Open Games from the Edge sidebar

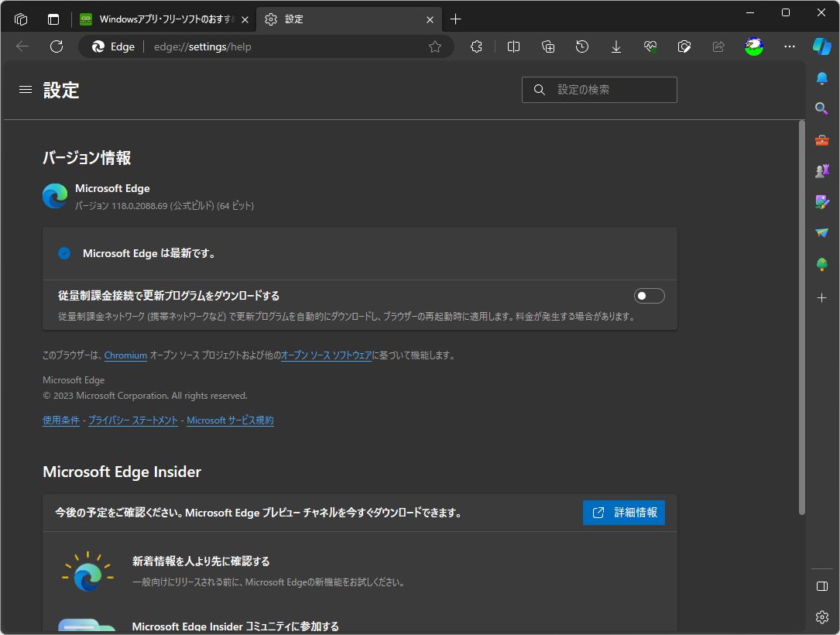(x=821, y=170)
